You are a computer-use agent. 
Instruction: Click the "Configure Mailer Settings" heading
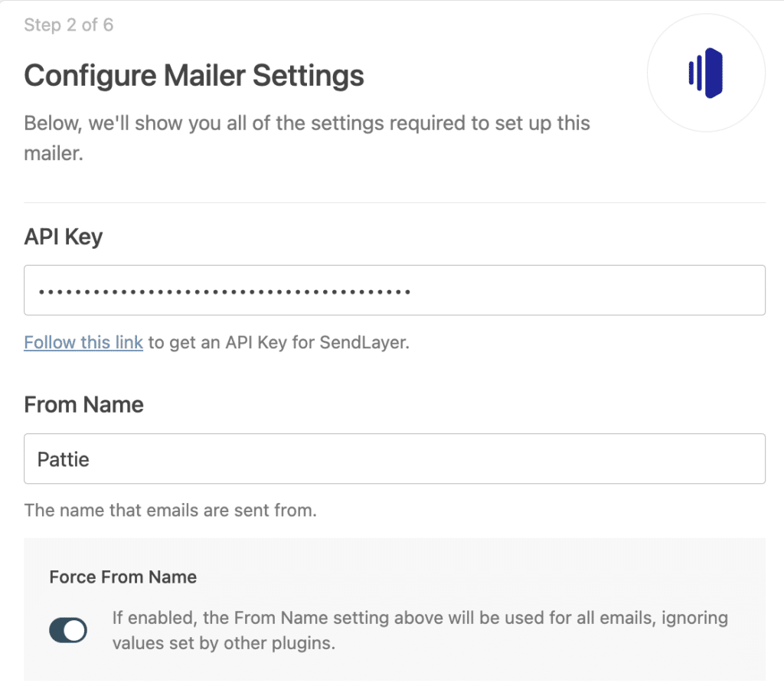point(194,76)
